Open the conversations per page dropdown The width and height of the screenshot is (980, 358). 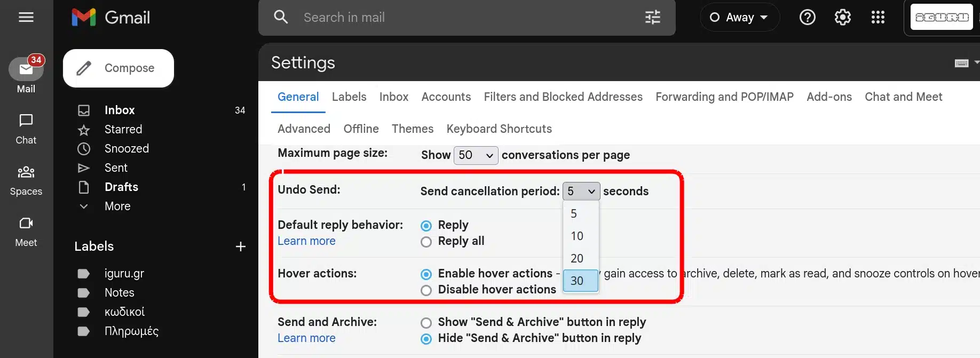(x=476, y=155)
